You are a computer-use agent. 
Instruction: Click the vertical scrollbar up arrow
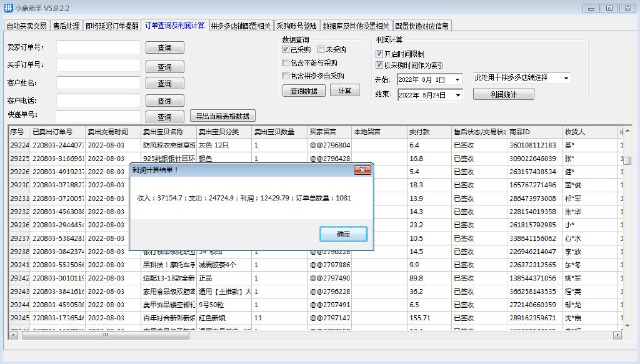coord(627,131)
